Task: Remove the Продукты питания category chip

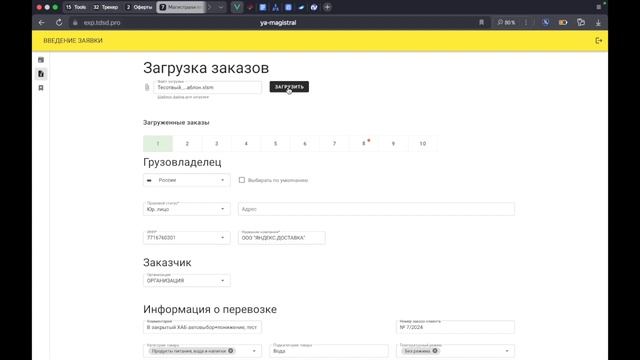Action: (x=231, y=351)
